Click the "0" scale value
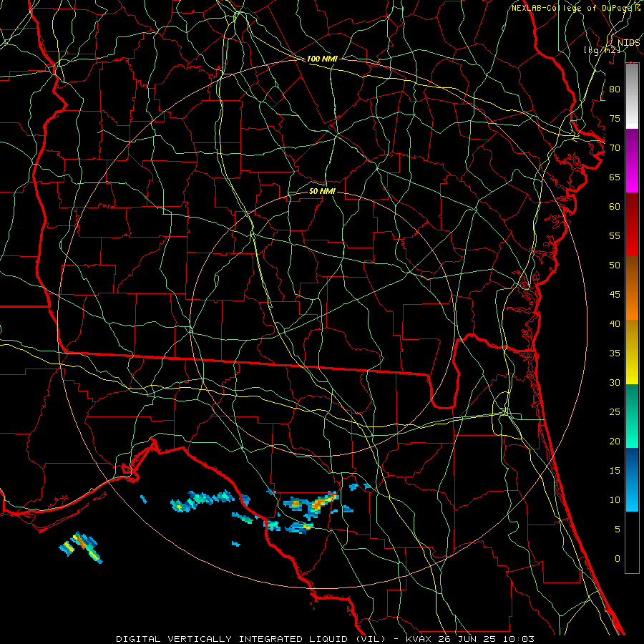Image resolution: width=644 pixels, height=644 pixels. point(618,559)
